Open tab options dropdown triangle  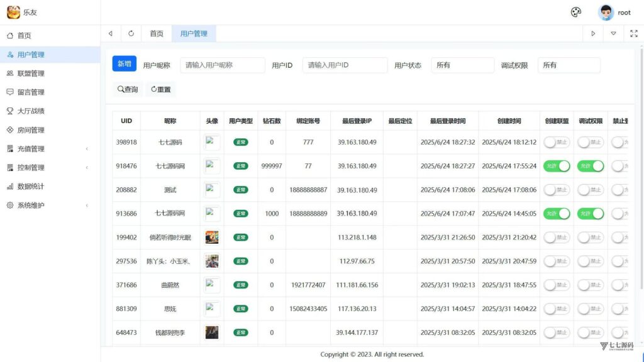pyautogui.click(x=613, y=34)
